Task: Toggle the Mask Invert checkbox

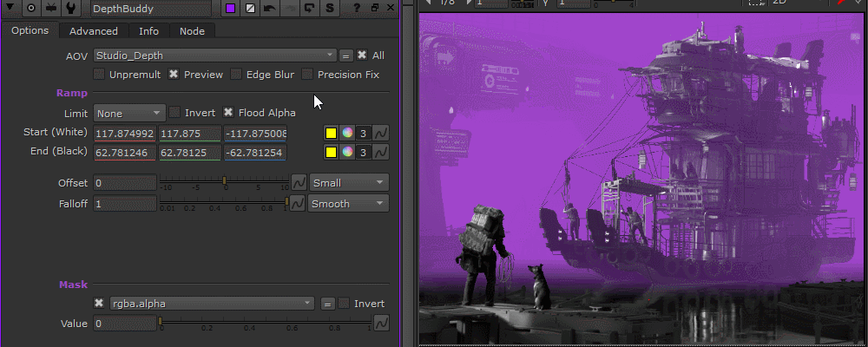Action: (344, 304)
